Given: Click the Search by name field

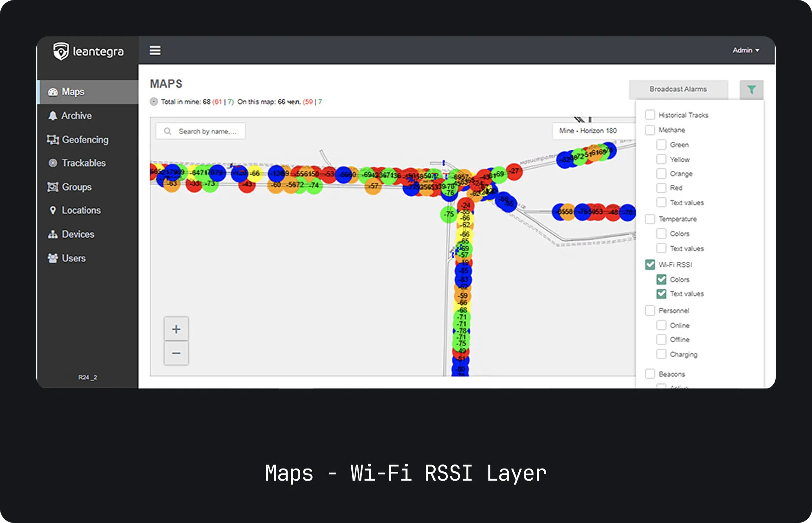Looking at the screenshot, I should click(x=207, y=132).
